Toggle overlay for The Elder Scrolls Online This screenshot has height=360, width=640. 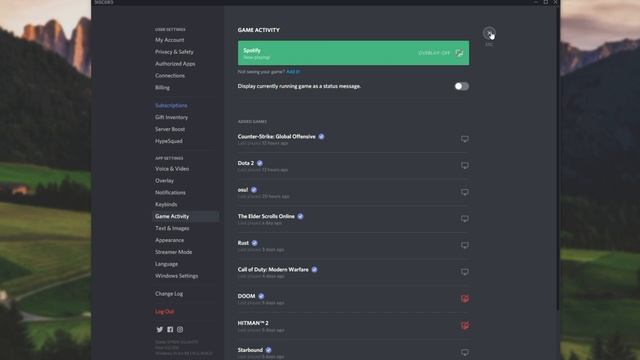[464, 219]
